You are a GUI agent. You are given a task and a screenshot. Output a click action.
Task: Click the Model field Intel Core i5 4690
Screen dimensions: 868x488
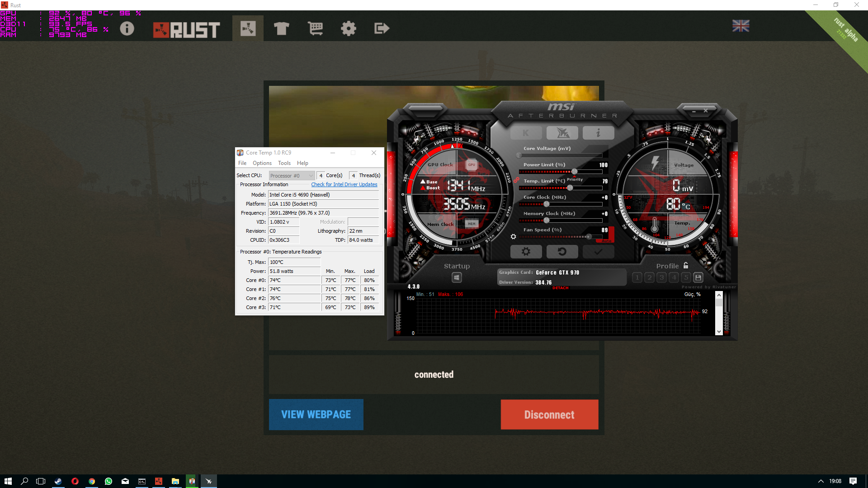(323, 195)
